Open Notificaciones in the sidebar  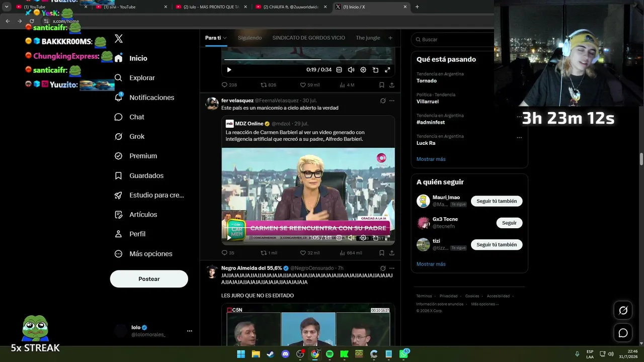point(144,98)
